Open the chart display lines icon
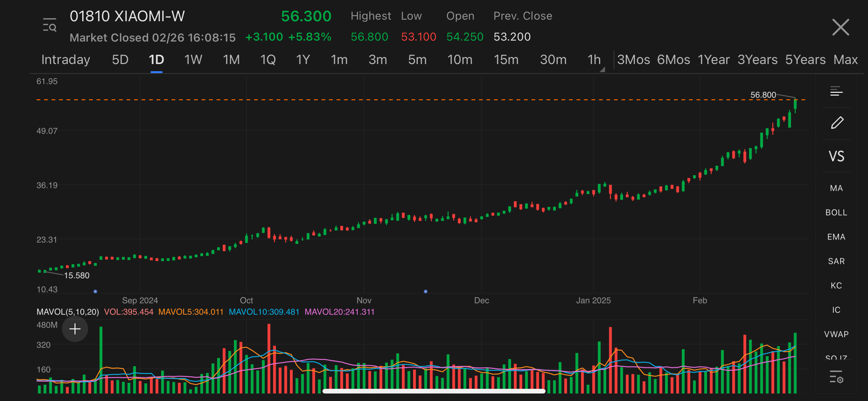The height and width of the screenshot is (401, 868). click(x=836, y=91)
